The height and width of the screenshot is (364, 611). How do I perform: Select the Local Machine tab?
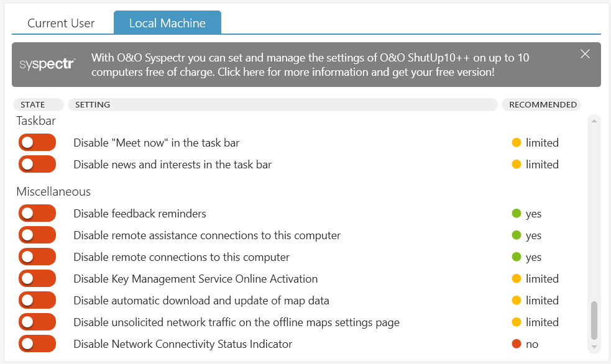[x=167, y=23]
